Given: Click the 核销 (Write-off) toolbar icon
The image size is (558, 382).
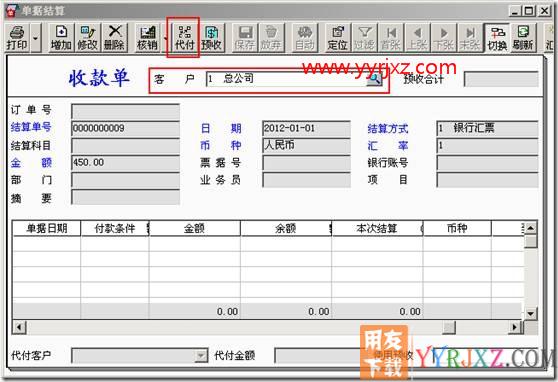Looking at the screenshot, I should (x=147, y=38).
